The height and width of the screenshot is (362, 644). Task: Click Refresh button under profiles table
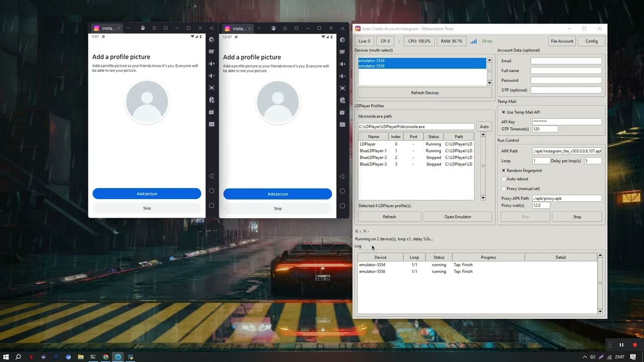click(389, 217)
